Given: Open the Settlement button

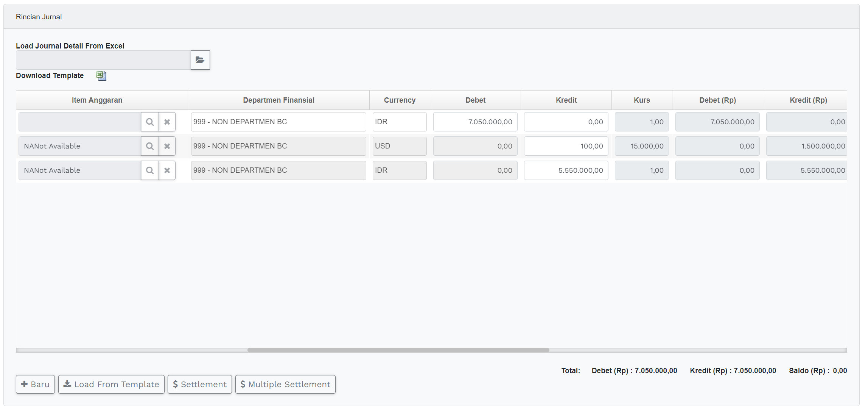Looking at the screenshot, I should pyautogui.click(x=199, y=384).
